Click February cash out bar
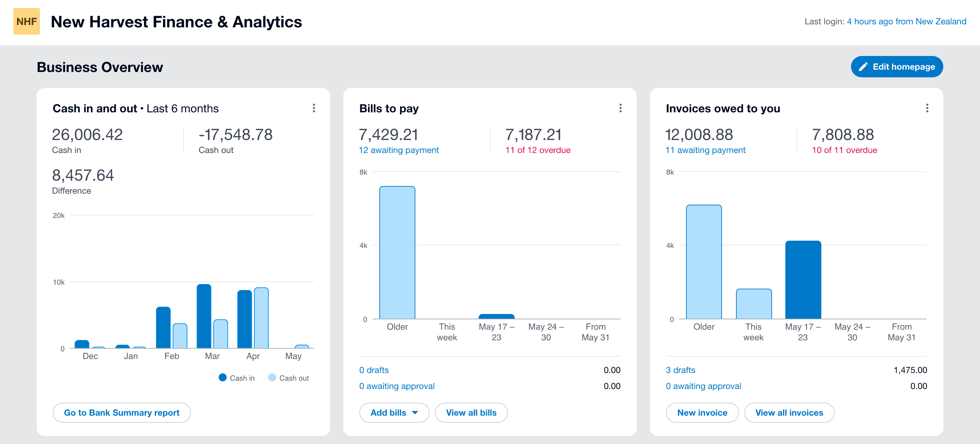The width and height of the screenshot is (980, 444). (x=180, y=336)
